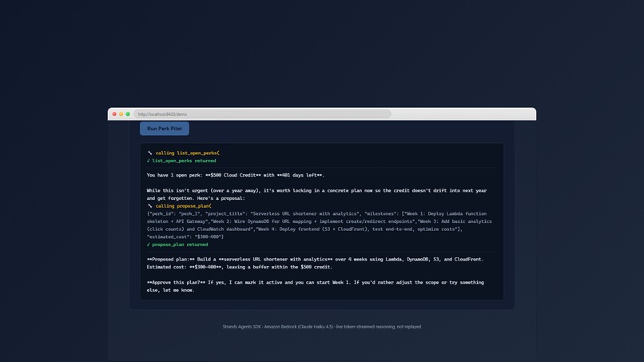Click the checkmark beside list_open_perks returned
This screenshot has height=362, width=644.
click(149, 161)
